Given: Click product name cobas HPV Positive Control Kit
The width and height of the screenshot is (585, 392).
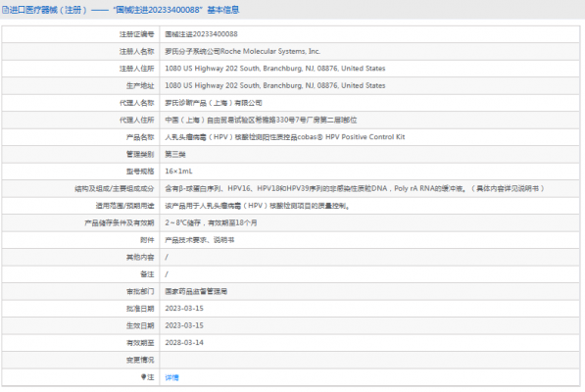Looking at the screenshot, I should 285,137.
